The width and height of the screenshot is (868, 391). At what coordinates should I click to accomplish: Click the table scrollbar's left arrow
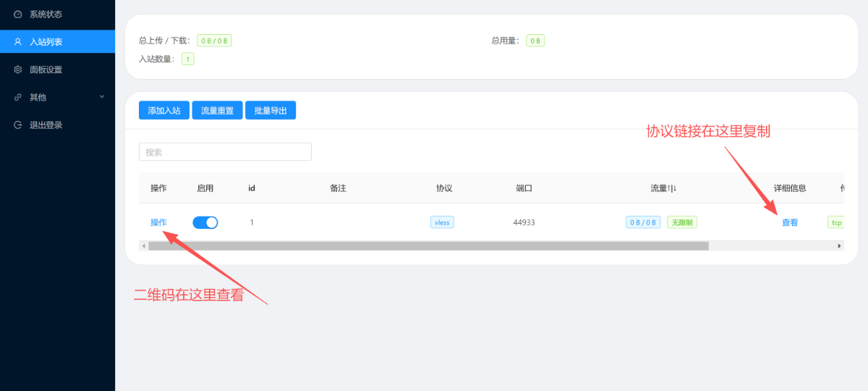click(143, 246)
